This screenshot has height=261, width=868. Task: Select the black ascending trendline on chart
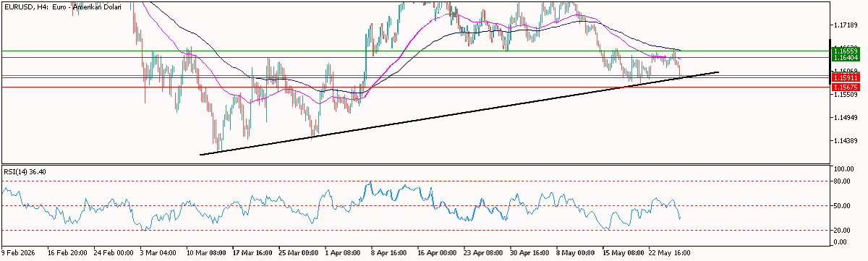(459, 113)
